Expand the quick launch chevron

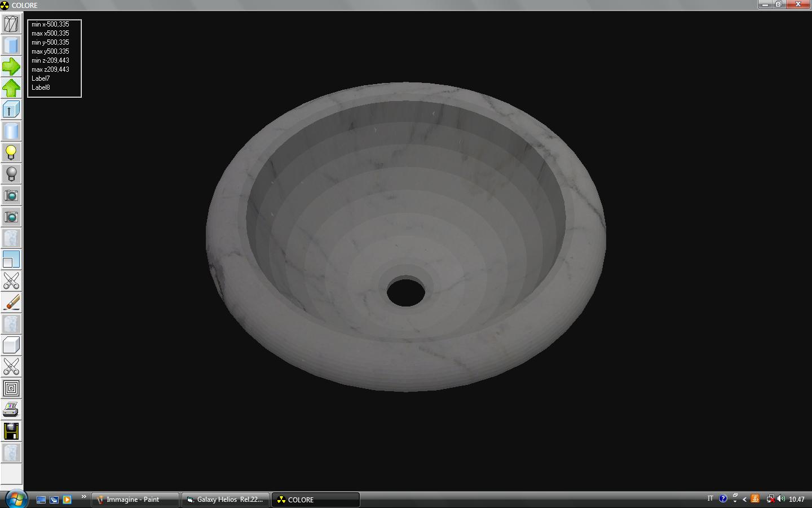click(x=83, y=497)
